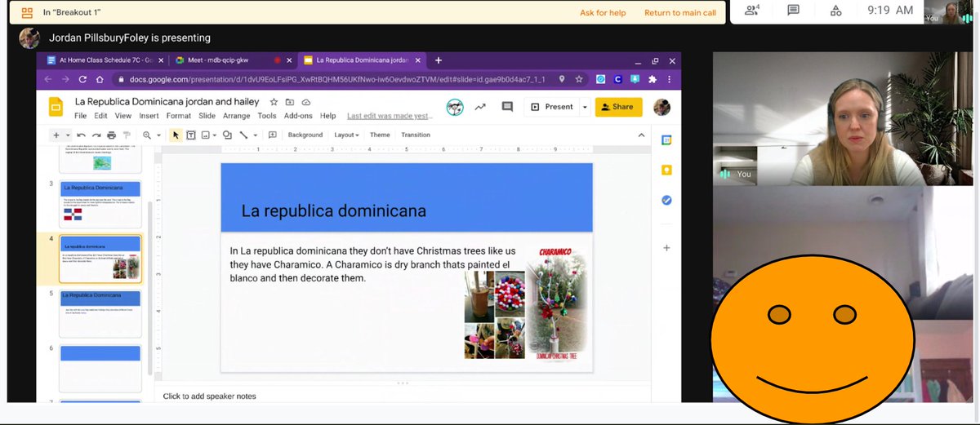
Task: Click the Breakout room icon in Meet banner
Action: pos(25,12)
